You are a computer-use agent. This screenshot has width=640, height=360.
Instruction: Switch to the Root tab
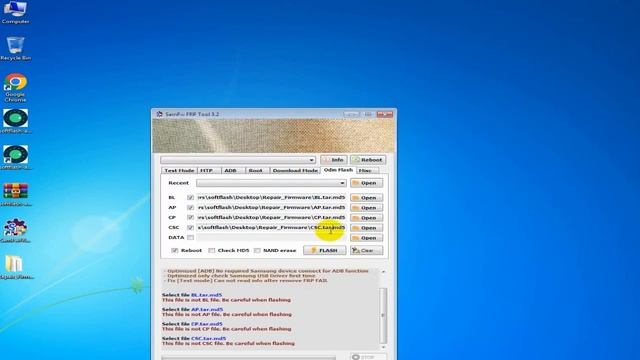[256, 170]
